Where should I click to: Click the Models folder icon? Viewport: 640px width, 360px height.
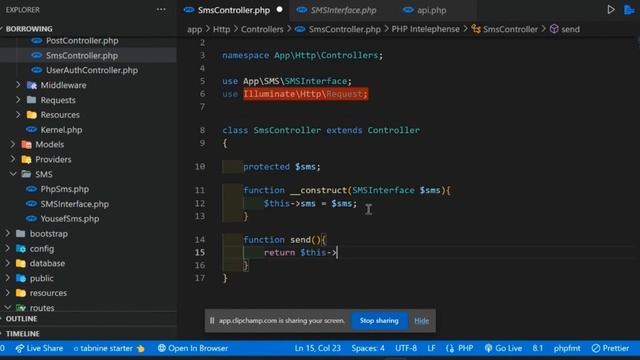26,144
